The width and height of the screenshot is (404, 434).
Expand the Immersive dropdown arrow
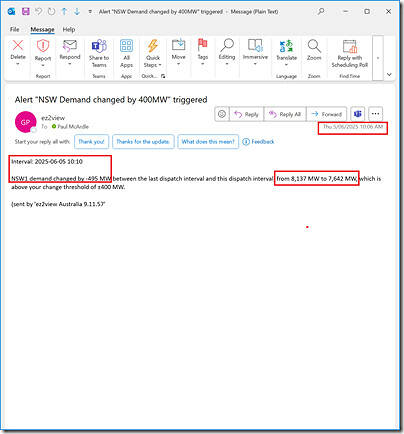coord(255,64)
